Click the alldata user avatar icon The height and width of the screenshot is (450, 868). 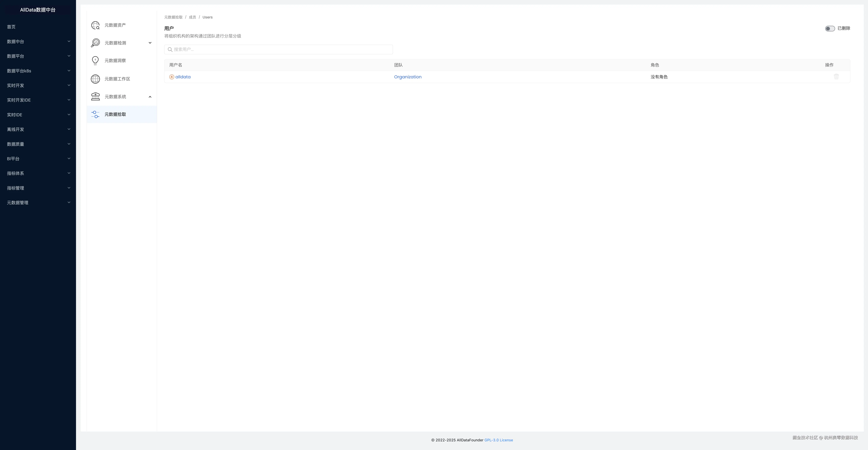coord(172,77)
